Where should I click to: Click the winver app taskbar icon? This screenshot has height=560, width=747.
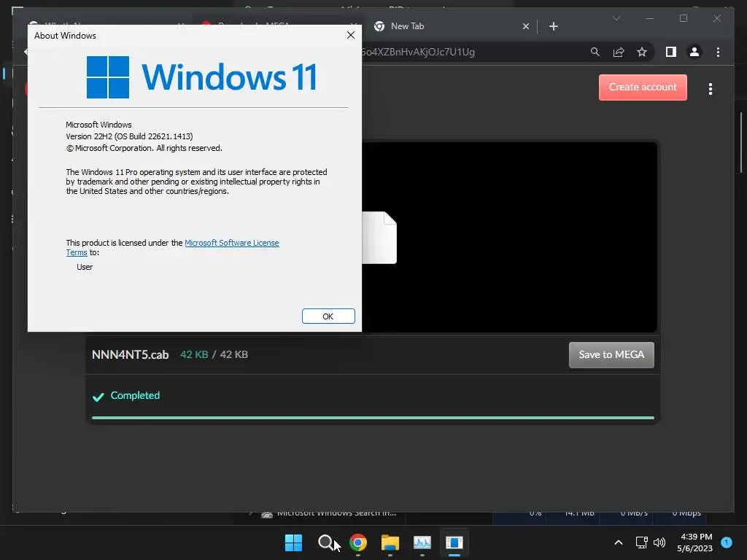(x=454, y=542)
